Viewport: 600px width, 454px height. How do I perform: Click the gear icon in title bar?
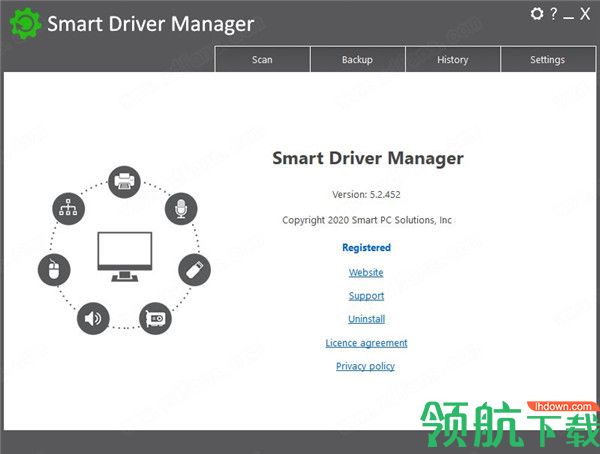pyautogui.click(x=536, y=14)
